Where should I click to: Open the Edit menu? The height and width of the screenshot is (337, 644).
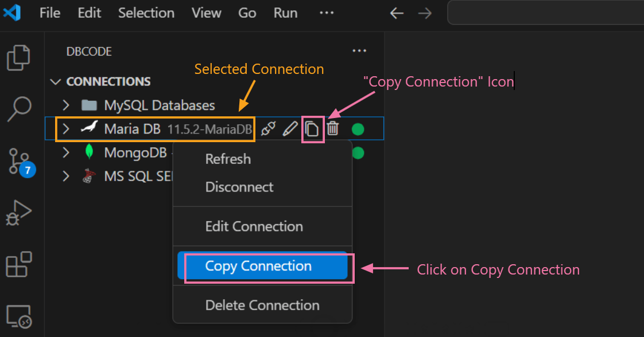[x=89, y=13]
